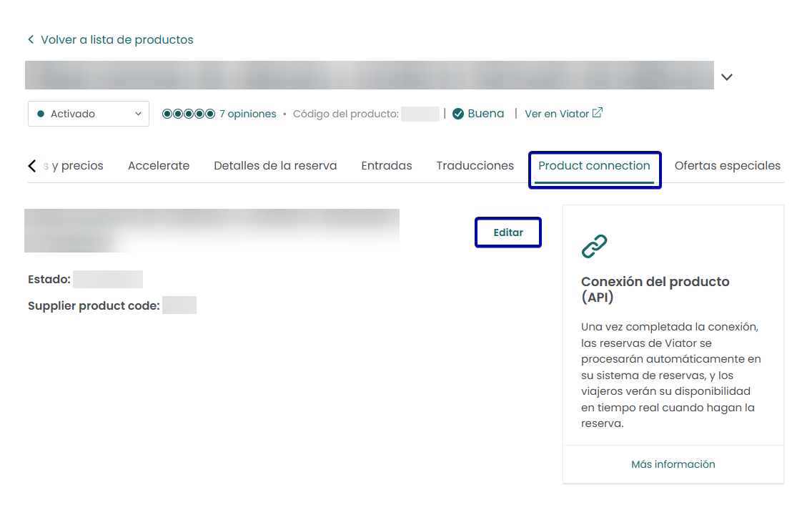This screenshot has height=515, width=812.
Task: Open the 7 opiniones reviews link
Action: [247, 114]
